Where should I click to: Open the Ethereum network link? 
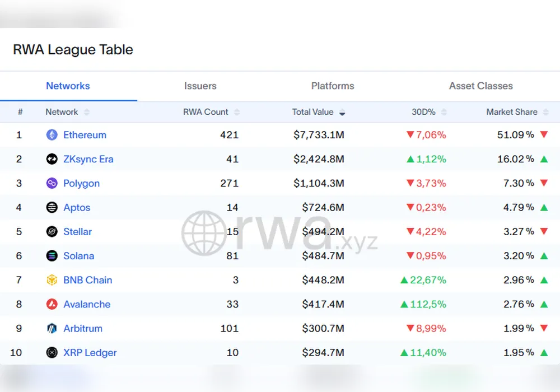click(85, 135)
